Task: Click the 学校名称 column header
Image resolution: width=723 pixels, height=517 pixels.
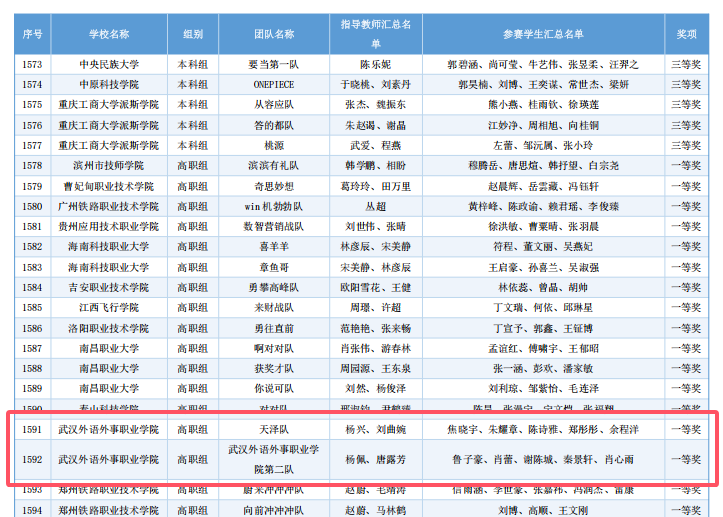Action: pyautogui.click(x=108, y=34)
